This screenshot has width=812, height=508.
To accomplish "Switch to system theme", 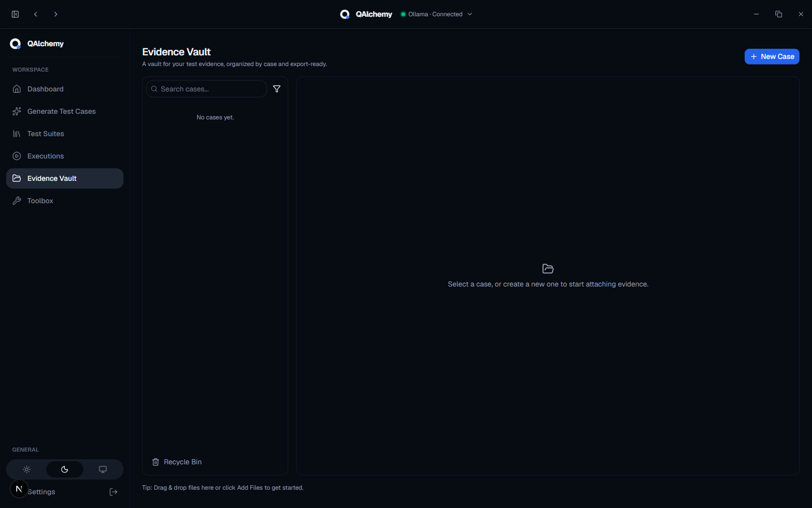I will [103, 469].
